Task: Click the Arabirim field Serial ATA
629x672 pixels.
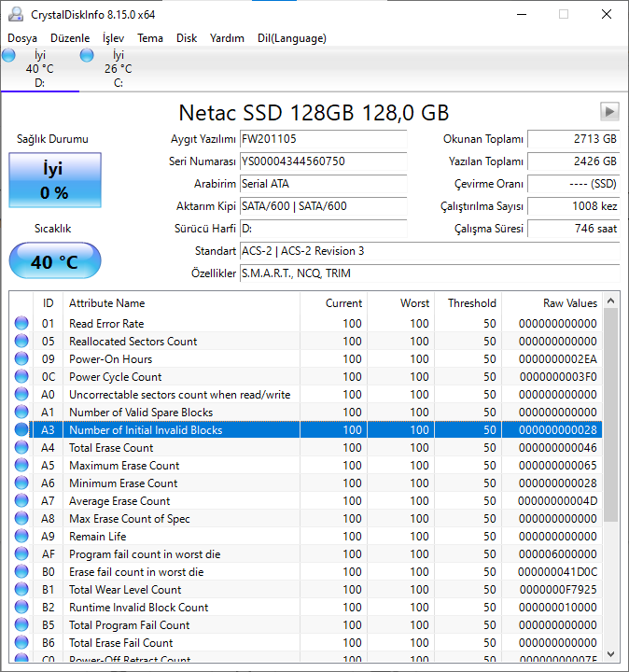Action: (324, 184)
